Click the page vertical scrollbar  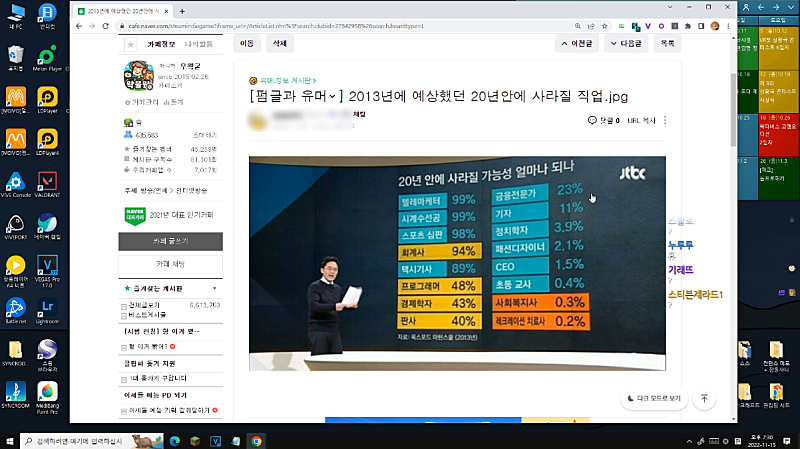(x=734, y=110)
